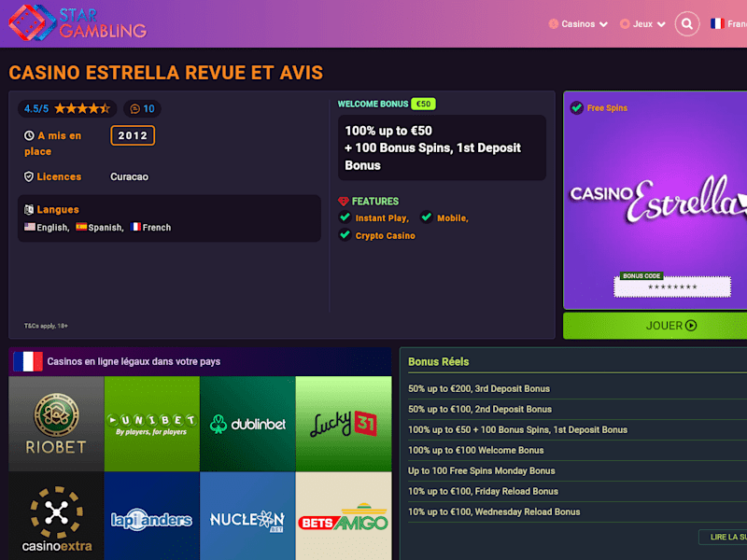The height and width of the screenshot is (560, 747).
Task: Click the €50 welcome bonus badge
Action: click(423, 104)
